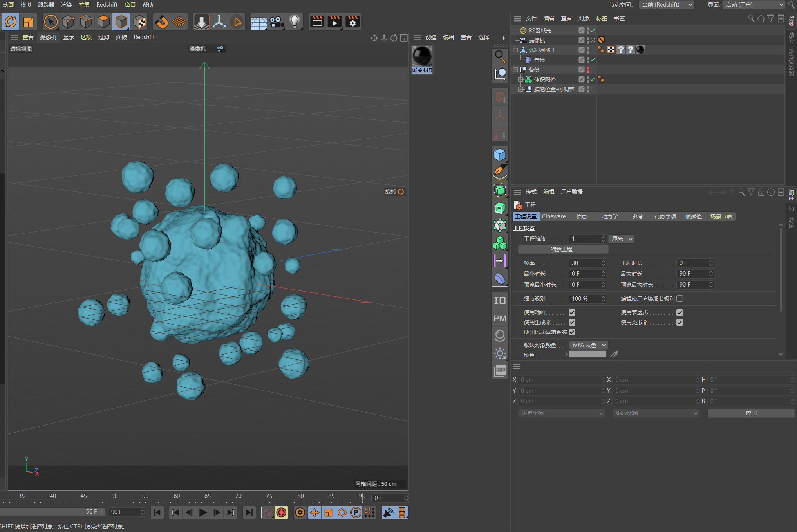Toggle 使用生成器 checkbox
The image size is (797, 532).
click(x=572, y=322)
